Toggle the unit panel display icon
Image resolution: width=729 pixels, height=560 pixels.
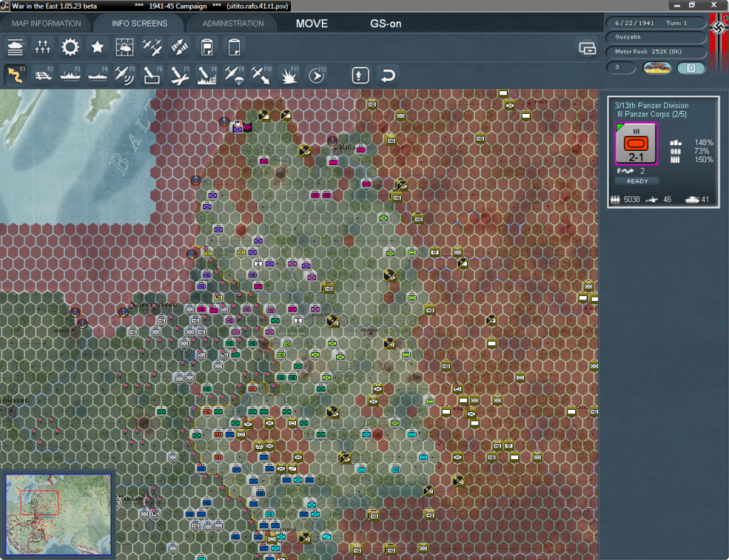click(x=587, y=48)
